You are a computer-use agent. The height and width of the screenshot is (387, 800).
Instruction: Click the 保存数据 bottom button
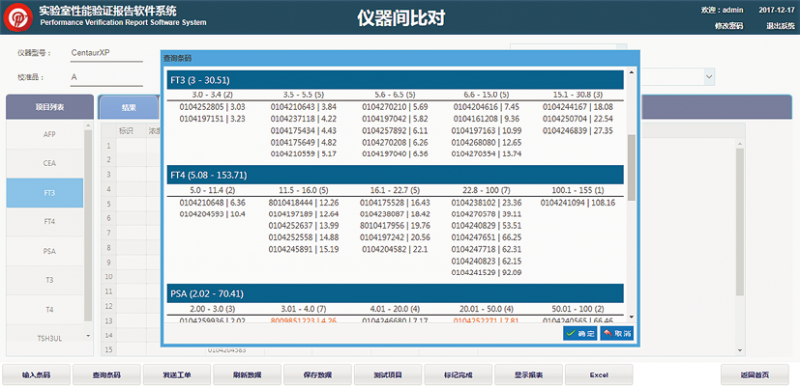(317, 375)
